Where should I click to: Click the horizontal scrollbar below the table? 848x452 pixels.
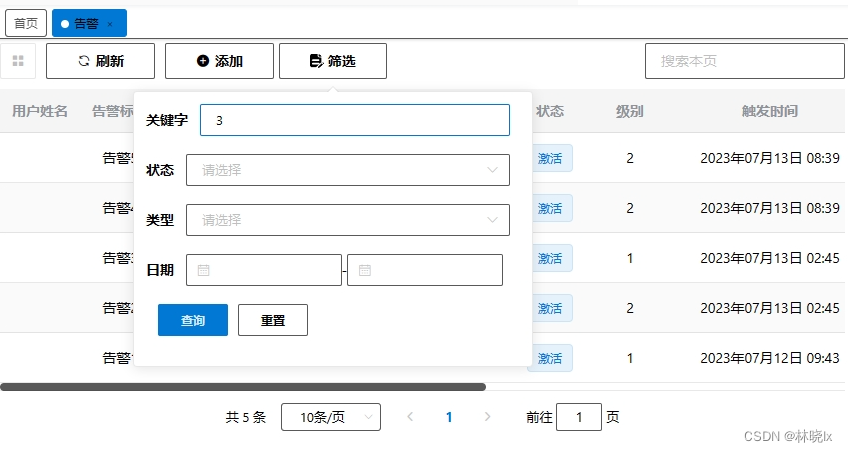(242, 386)
